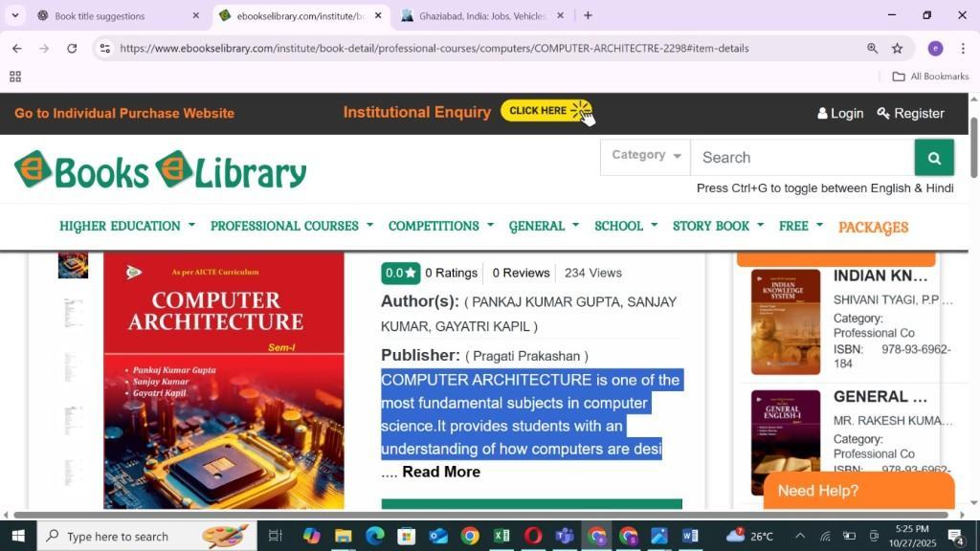Image resolution: width=980 pixels, height=551 pixels.
Task: Expand the HIGHER EDUCATION menu
Action: click(x=127, y=226)
